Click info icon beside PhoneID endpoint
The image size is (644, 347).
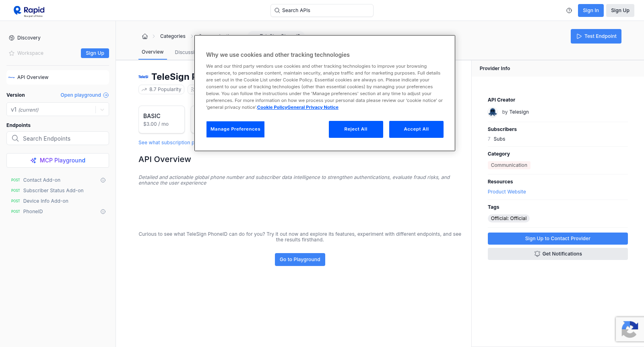(103, 212)
